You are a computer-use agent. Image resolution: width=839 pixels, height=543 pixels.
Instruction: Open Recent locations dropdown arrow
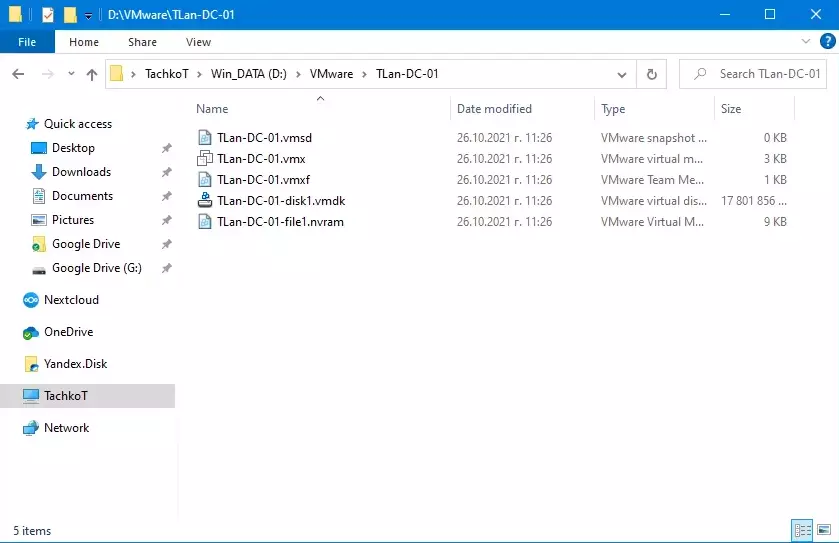[71, 74]
